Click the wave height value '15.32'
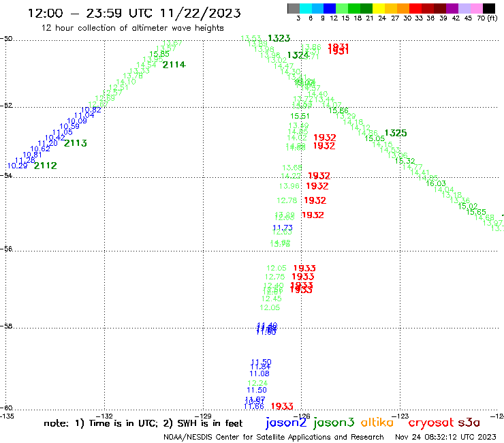Image resolution: width=504 pixels, height=443 pixels. click(x=405, y=161)
